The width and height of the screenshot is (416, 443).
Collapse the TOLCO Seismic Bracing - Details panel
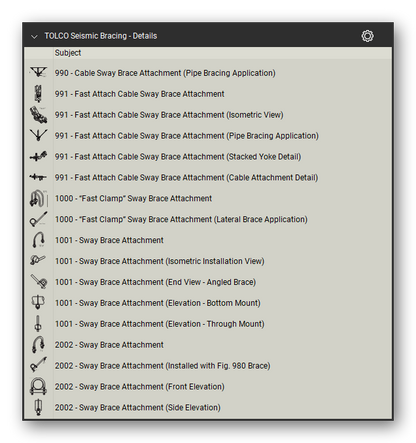coord(34,36)
